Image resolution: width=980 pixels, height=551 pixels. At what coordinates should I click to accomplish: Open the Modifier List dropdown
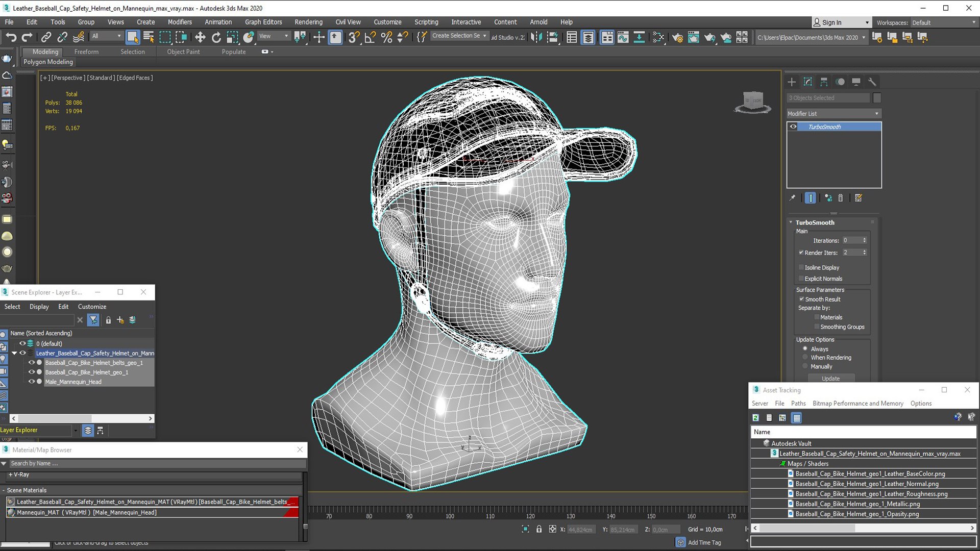tap(834, 114)
